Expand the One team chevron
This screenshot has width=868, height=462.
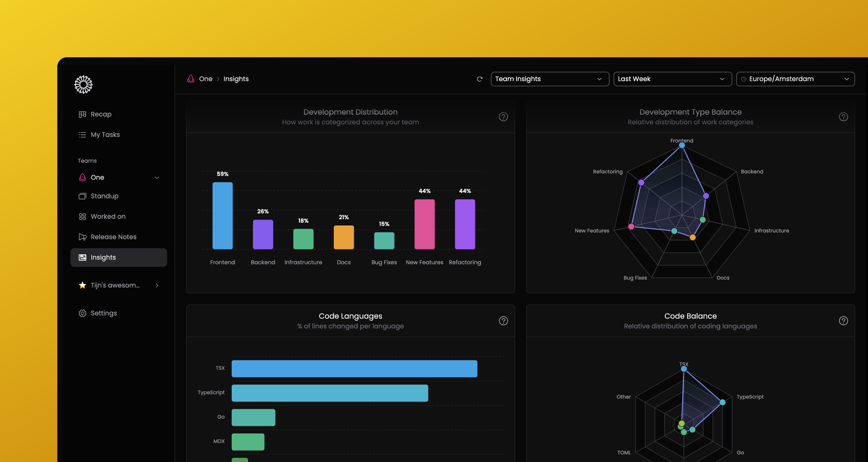tap(157, 177)
